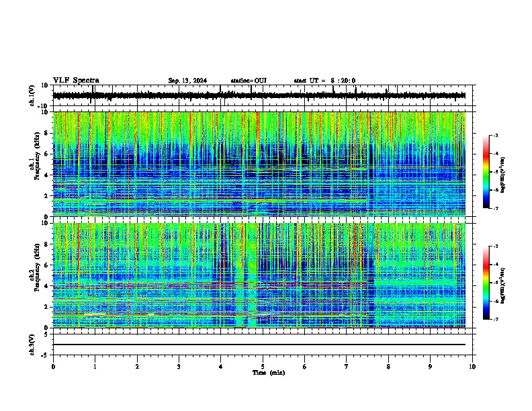532x411 pixels.
Task: Click the ch.2 color scale bar
Action: 486,283
